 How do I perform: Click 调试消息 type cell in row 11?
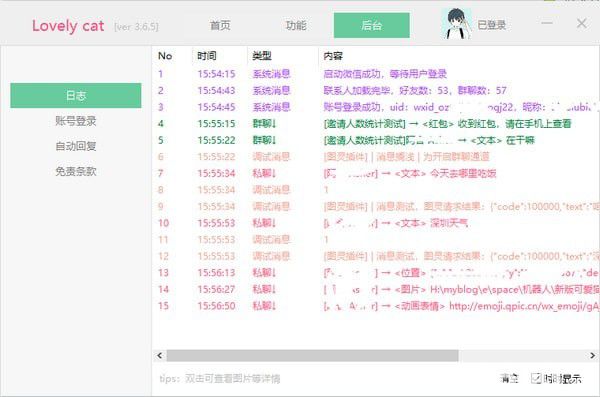coord(271,240)
